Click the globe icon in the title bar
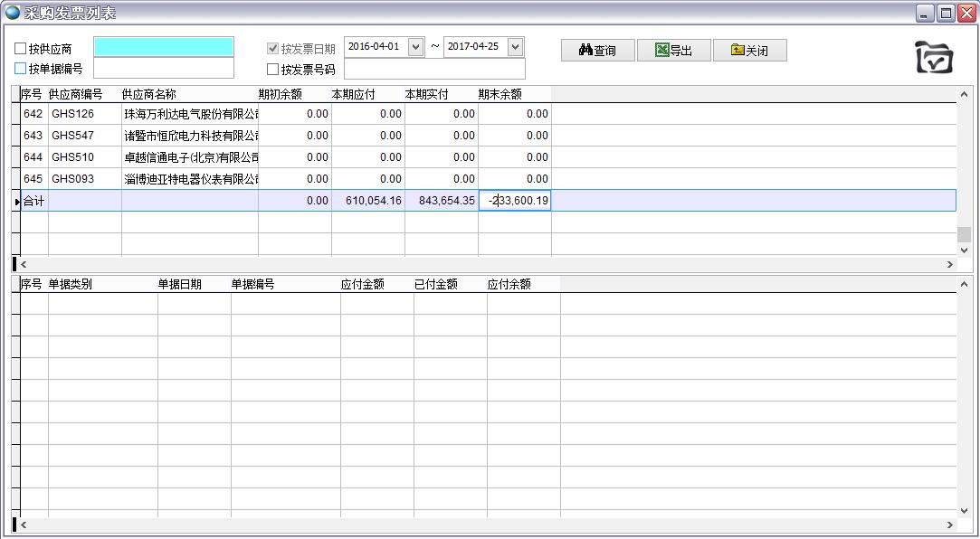Screen dimensions: 980x539 [12, 13]
